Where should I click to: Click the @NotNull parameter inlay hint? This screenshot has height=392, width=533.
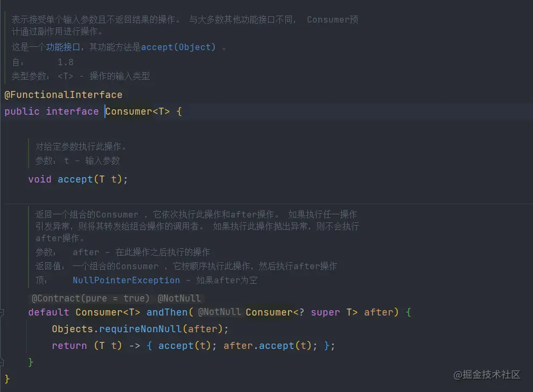pyautogui.click(x=219, y=312)
